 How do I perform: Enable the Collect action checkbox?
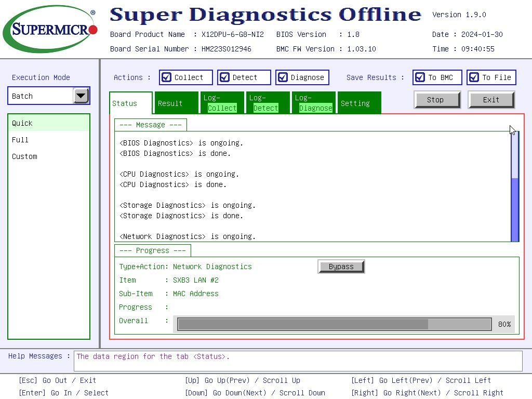166,77
